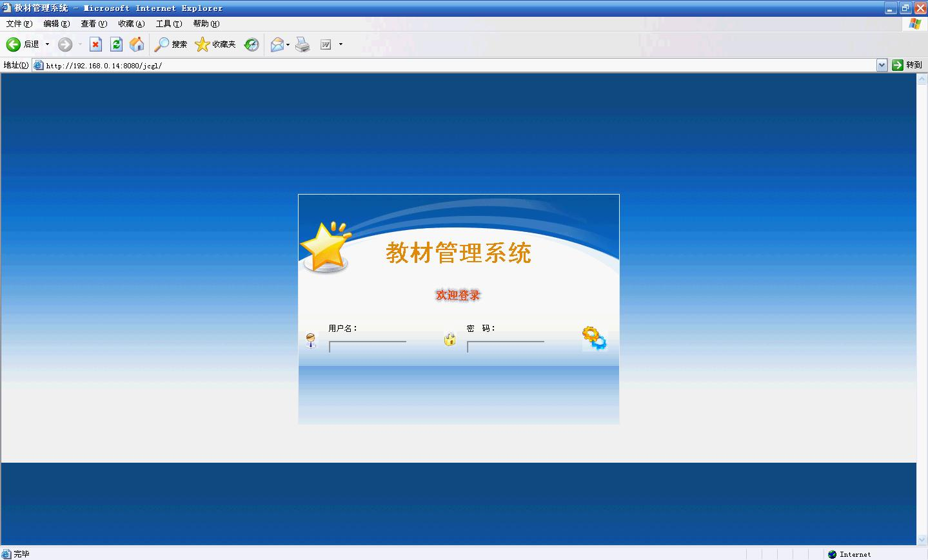928x560 pixels.
Task: Expand the Mail button dropdown arrow
Action: point(288,44)
